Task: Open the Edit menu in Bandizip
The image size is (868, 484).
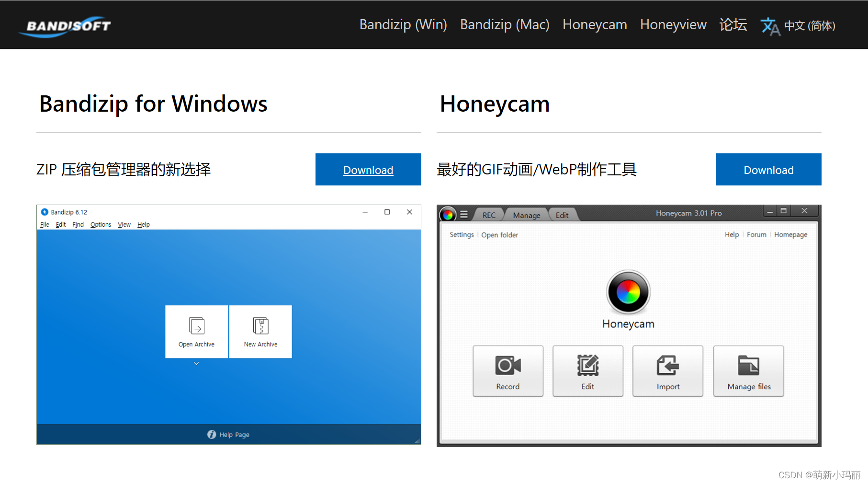Action: (61, 224)
